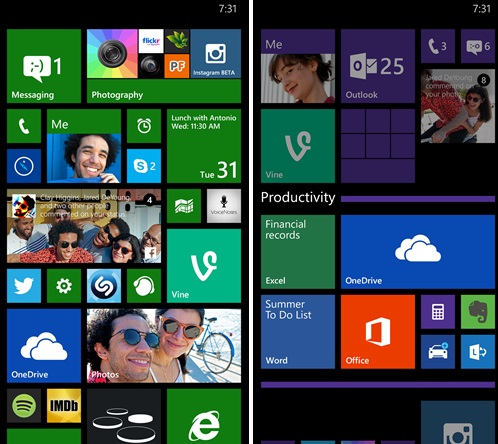Open the Alarms clock tile
498x444 pixels.
click(144, 126)
